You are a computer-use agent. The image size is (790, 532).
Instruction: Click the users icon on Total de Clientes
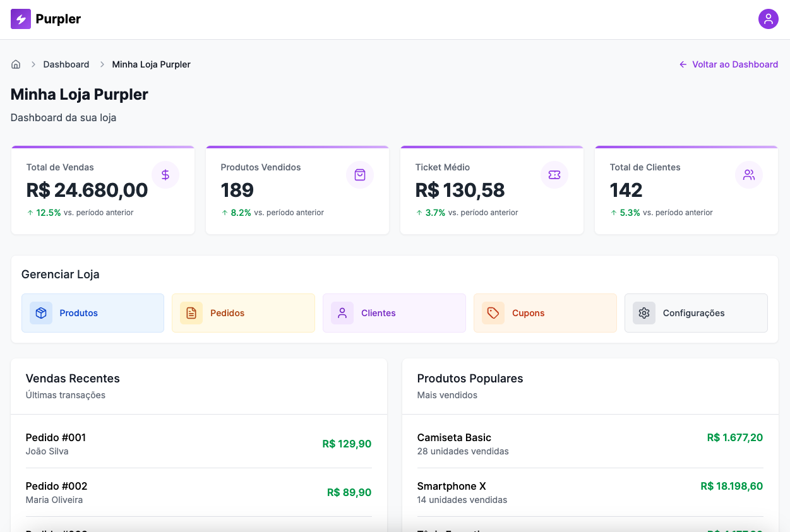pyautogui.click(x=749, y=175)
